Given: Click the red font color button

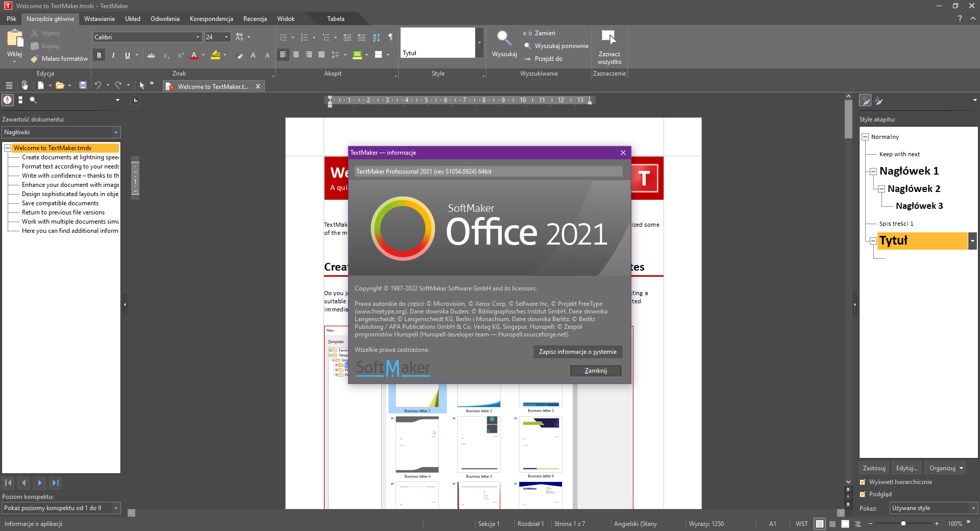Looking at the screenshot, I should (194, 55).
